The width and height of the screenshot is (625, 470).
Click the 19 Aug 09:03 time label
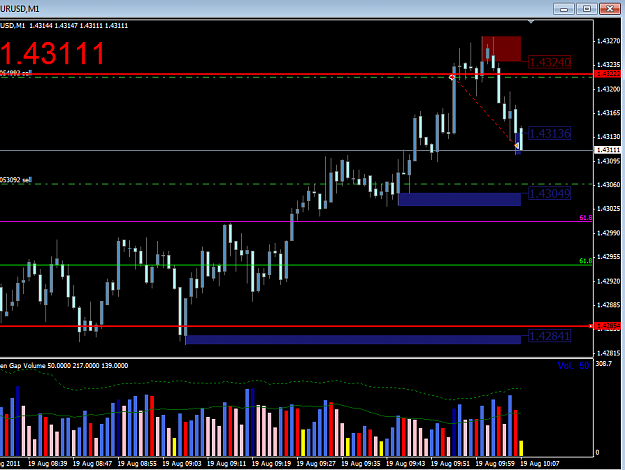coord(182,464)
